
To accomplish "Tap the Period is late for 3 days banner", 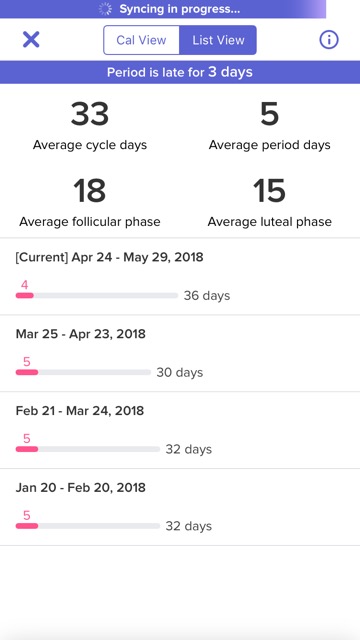I will (180, 72).
